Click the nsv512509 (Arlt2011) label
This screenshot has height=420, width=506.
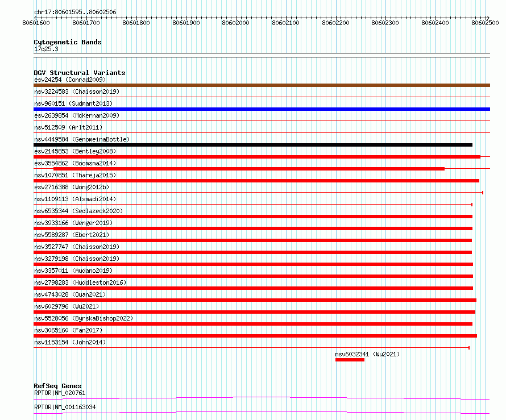(68, 127)
